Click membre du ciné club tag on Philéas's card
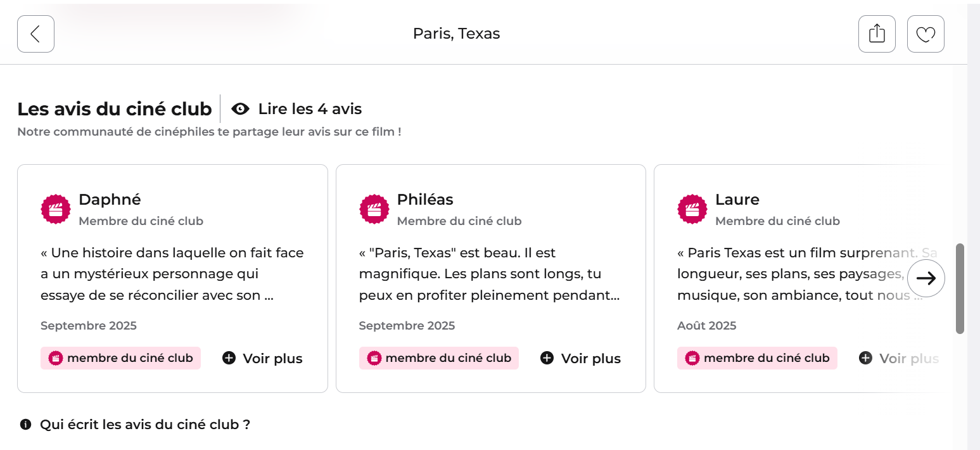Screen dimensions: 980x450 [x=438, y=358]
